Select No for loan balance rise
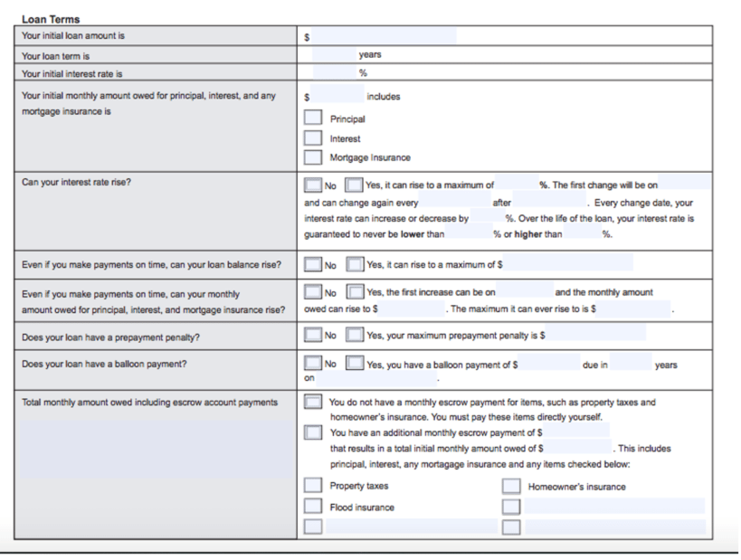Viewport: 741px width, 560px height. pyautogui.click(x=313, y=265)
